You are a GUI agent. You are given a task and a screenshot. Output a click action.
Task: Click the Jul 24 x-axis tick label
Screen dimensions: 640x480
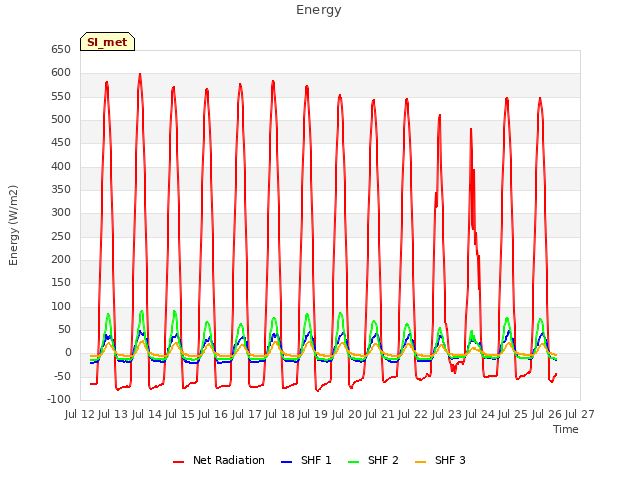pos(480,414)
